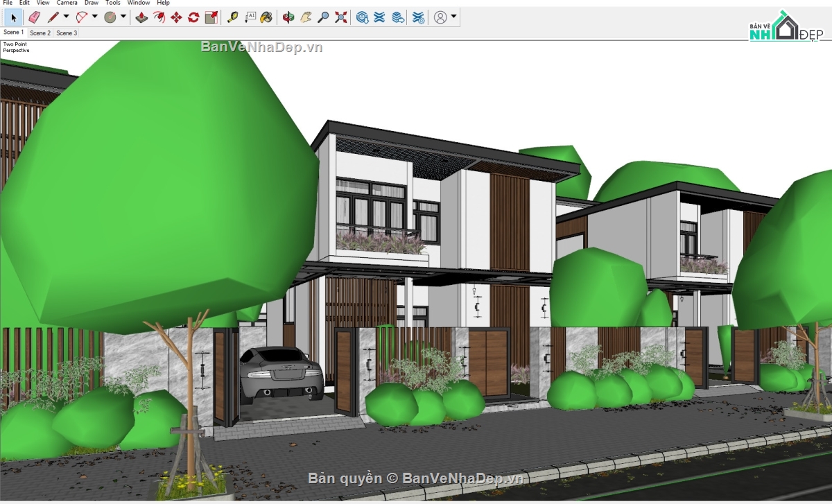Open the Camera menu
This screenshot has height=504, width=832.
pos(67,3)
